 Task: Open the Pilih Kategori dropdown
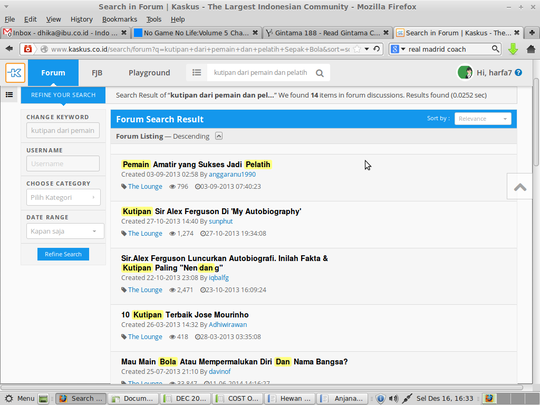(63, 197)
